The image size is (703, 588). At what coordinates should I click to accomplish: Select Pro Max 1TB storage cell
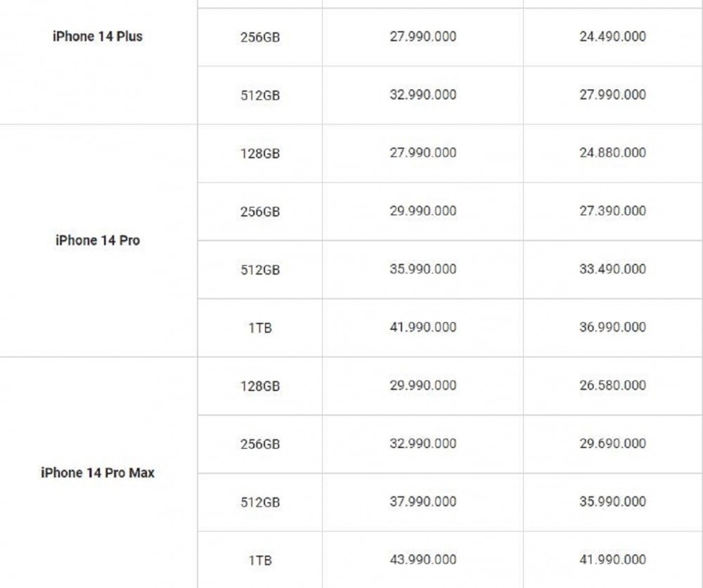260,560
